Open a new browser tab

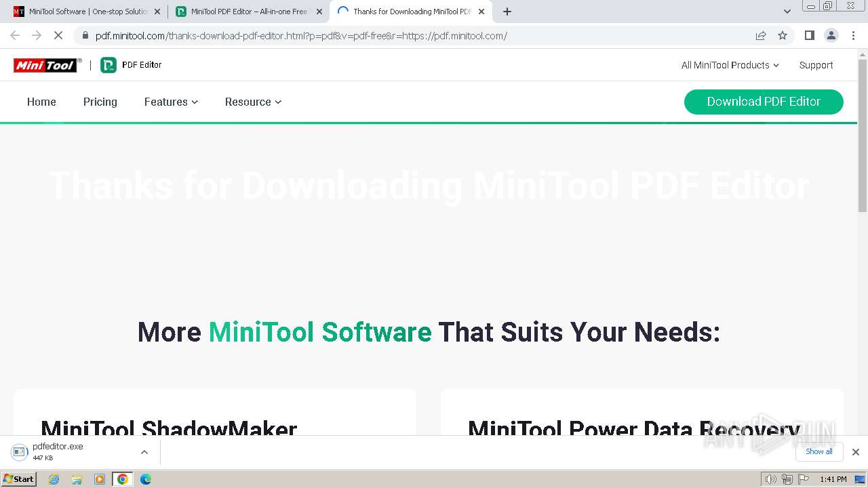pyautogui.click(x=507, y=12)
